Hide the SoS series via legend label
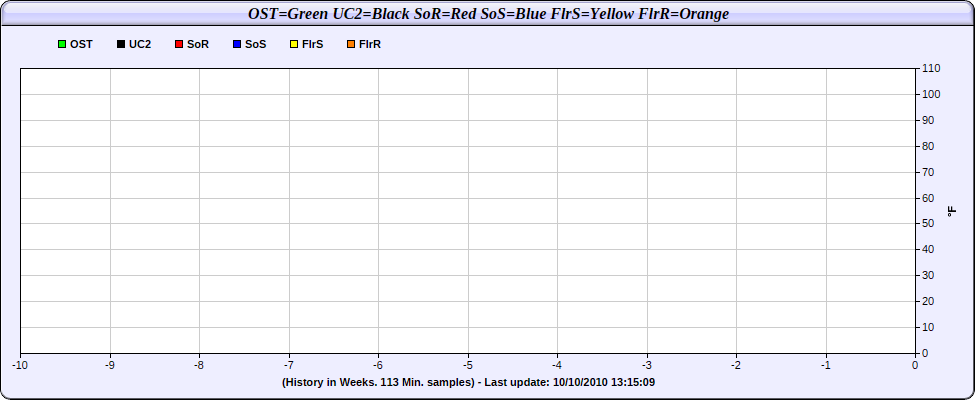 tap(255, 45)
